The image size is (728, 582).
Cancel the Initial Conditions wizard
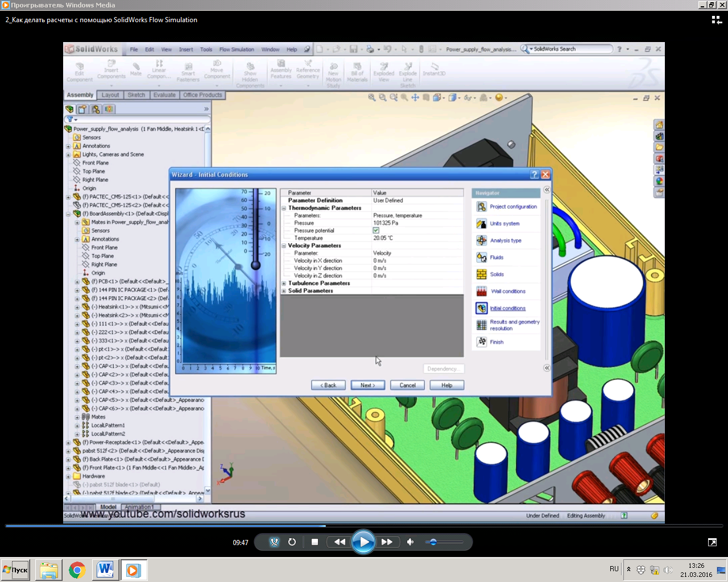pyautogui.click(x=407, y=385)
